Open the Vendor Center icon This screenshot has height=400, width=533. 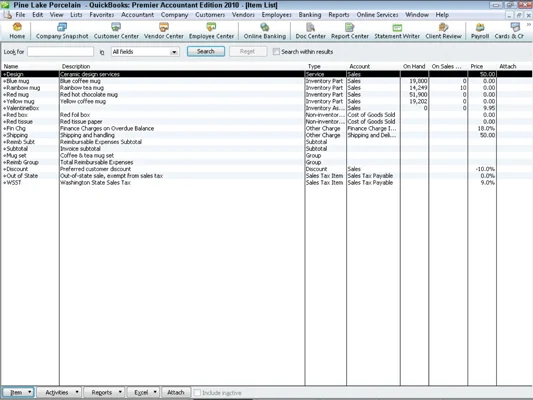[164, 31]
